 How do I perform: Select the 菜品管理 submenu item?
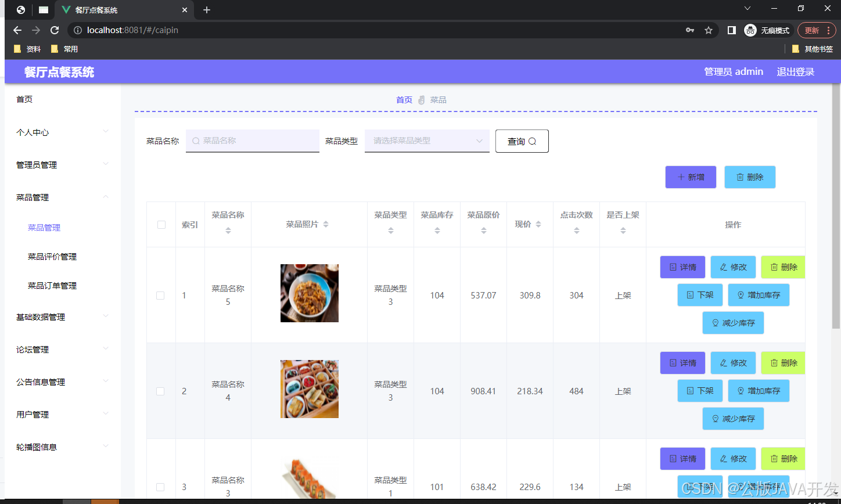pyautogui.click(x=44, y=228)
